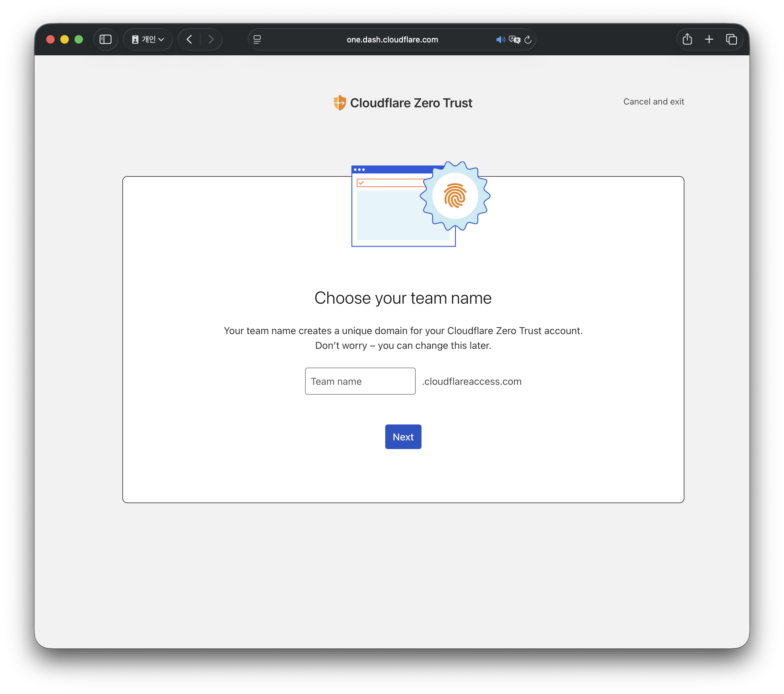
Task: Go forward using the right chevron
Action: pyautogui.click(x=211, y=39)
